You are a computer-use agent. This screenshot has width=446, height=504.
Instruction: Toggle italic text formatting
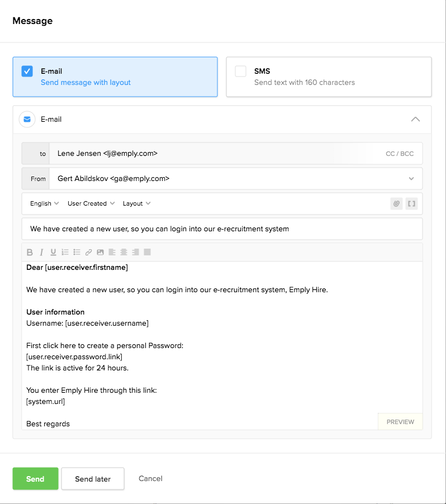[41, 252]
